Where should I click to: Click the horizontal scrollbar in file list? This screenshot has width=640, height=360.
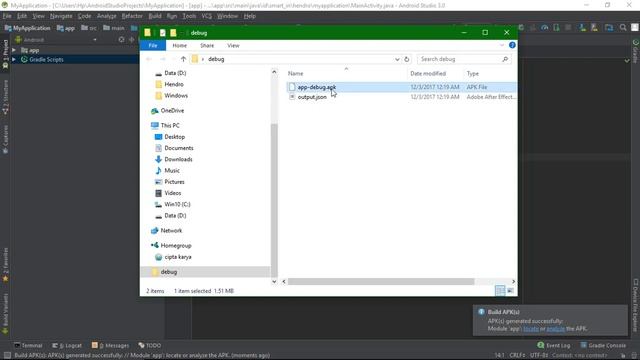(381, 282)
